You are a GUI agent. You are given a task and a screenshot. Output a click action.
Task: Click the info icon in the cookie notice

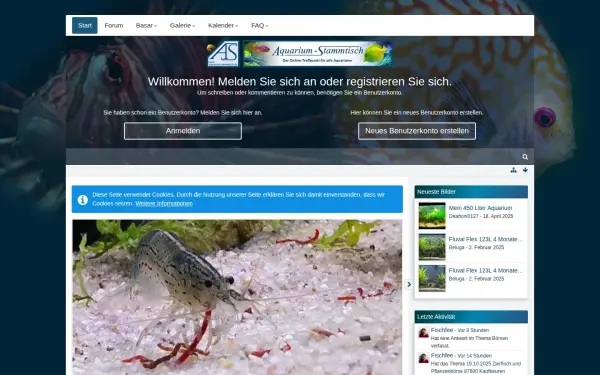83,199
